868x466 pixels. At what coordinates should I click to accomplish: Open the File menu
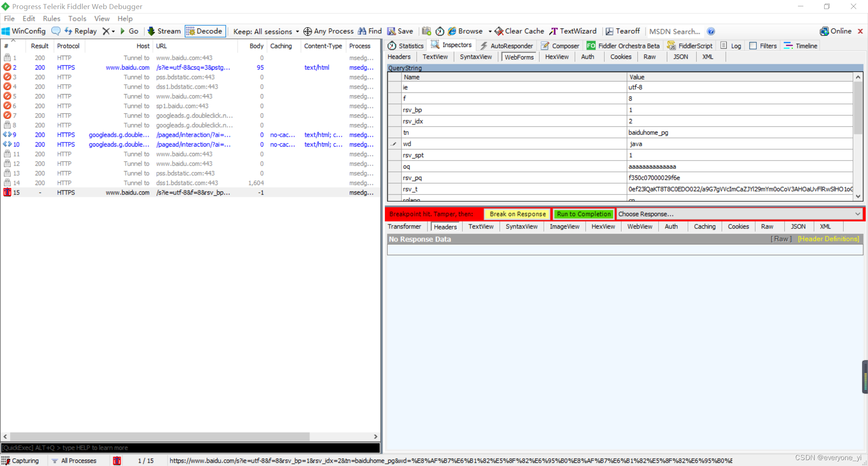tap(9, 19)
